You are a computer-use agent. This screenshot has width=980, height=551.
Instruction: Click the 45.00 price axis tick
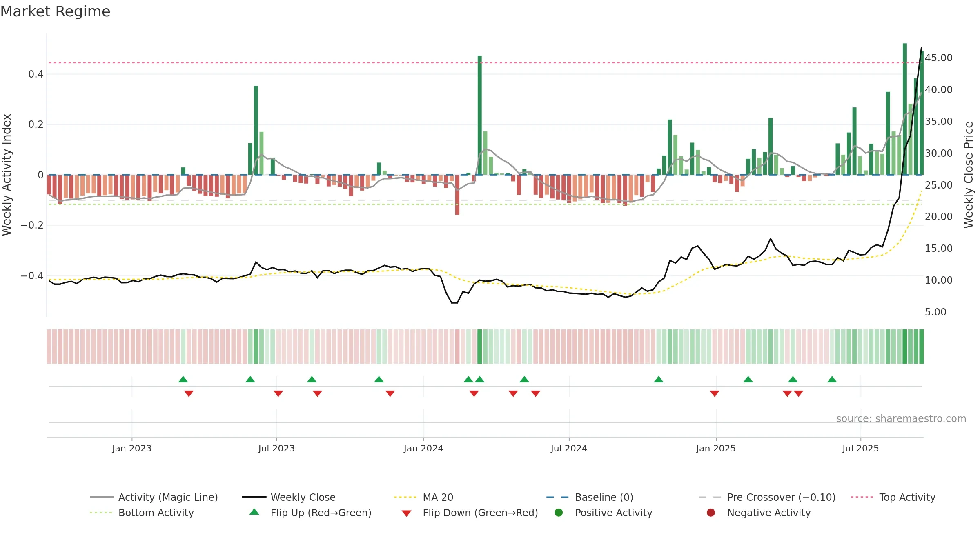pos(938,58)
